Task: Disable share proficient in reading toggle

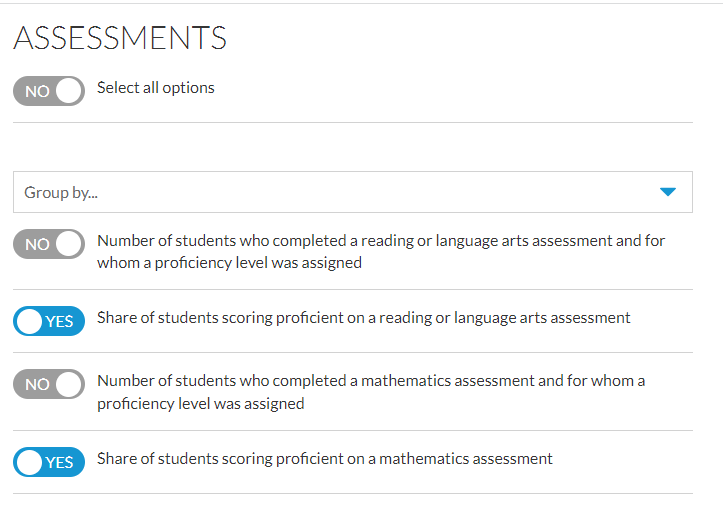Action: click(49, 321)
